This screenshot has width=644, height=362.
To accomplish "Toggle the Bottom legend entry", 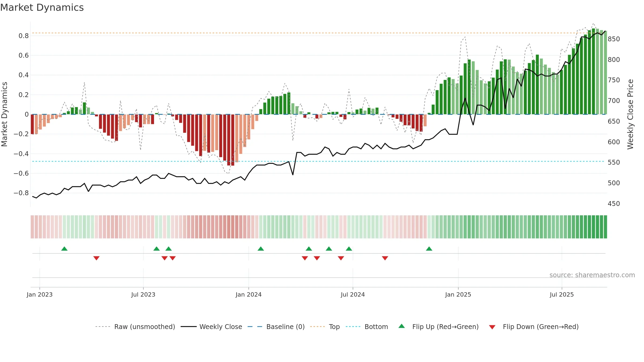I will [x=367, y=327].
